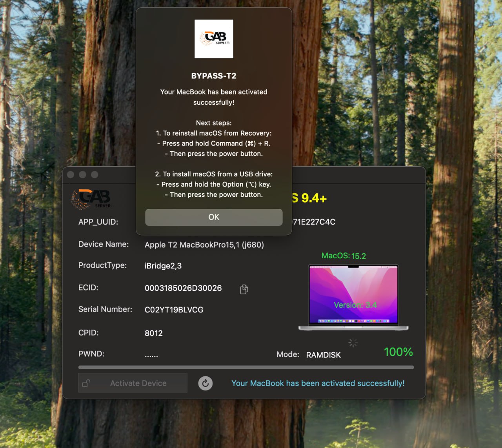Close the window using the first titlebar button
Screen dimensions: 502x448
tap(71, 175)
